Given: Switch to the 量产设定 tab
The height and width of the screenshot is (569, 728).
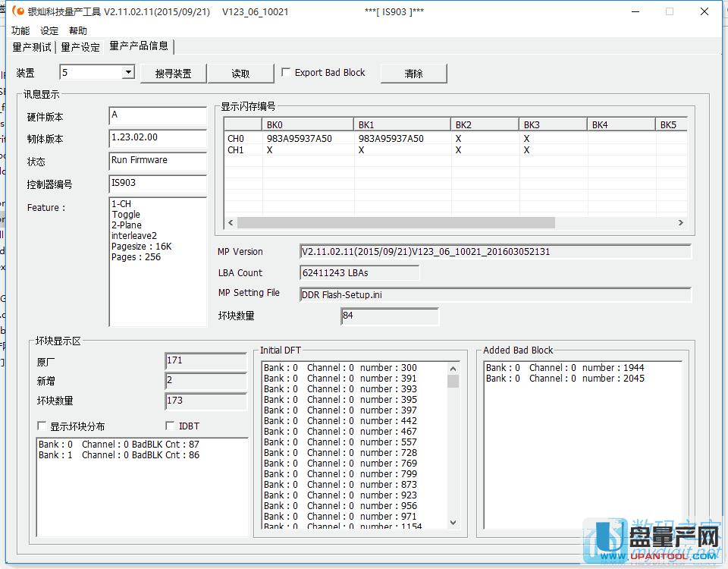Looking at the screenshot, I should (80, 47).
